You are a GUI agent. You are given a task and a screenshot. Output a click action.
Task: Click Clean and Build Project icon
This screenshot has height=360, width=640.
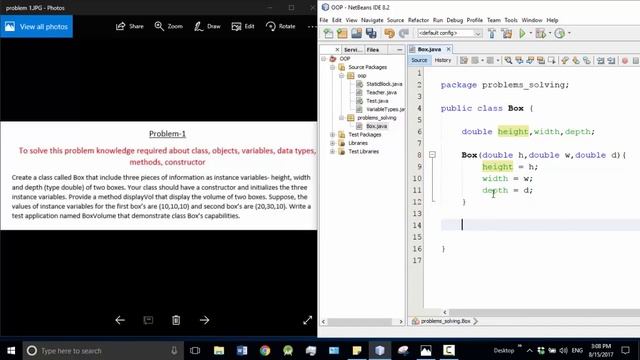[x=507, y=33]
